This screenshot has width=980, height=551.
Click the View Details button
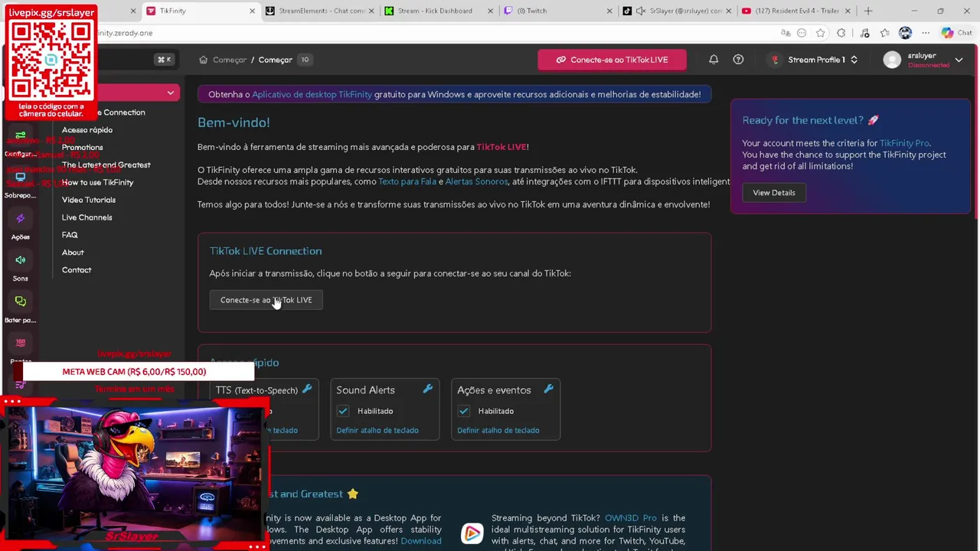[x=773, y=193]
